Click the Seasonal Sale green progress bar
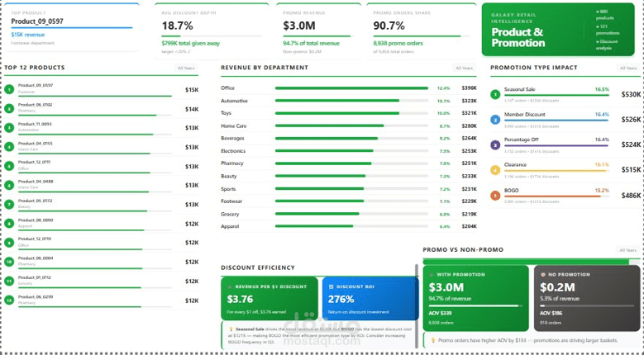 (x=556, y=95)
